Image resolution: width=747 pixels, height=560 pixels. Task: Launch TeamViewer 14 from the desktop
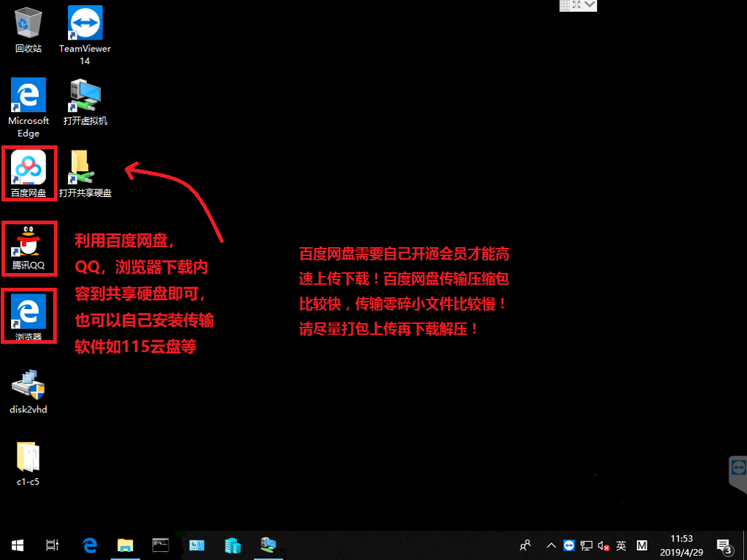[x=85, y=35]
